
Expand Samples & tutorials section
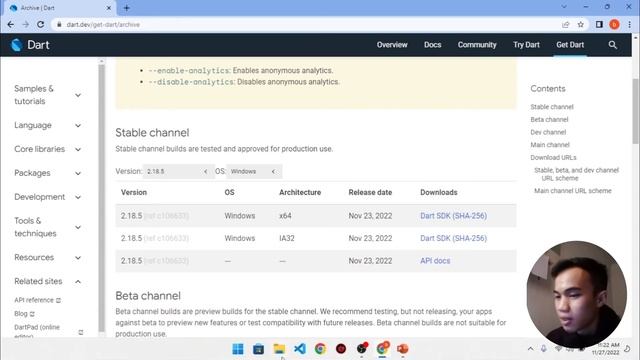coord(78,95)
